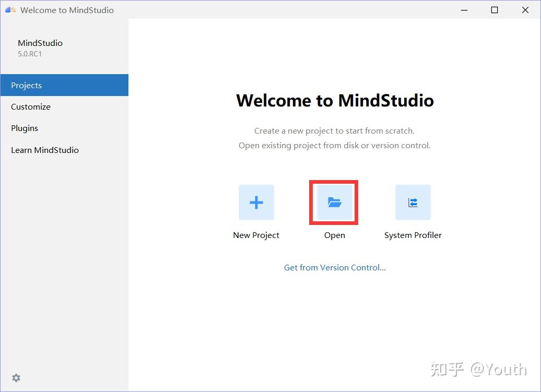This screenshot has width=541, height=392.
Task: Open an existing project using the highlighted icon
Action: [334, 202]
